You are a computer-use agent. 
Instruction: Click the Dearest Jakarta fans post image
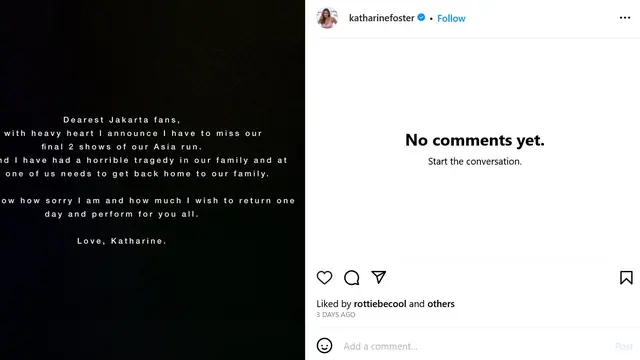[152, 180]
